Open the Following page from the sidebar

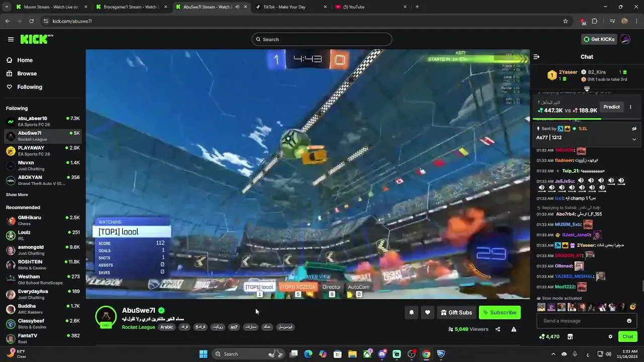click(30, 87)
